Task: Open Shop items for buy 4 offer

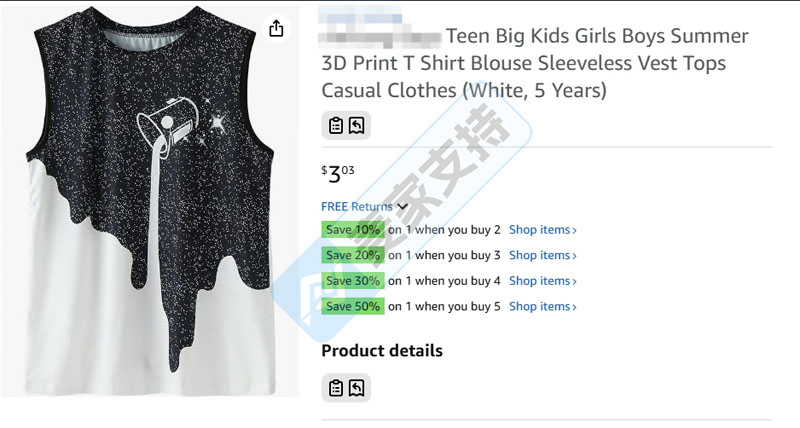Action: [x=543, y=281]
